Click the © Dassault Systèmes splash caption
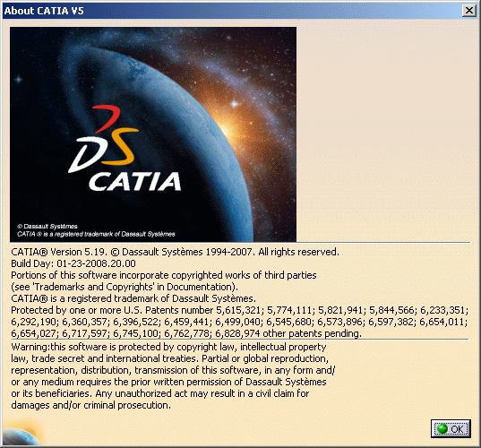Image resolution: width=481 pixels, height=448 pixels. [x=47, y=227]
